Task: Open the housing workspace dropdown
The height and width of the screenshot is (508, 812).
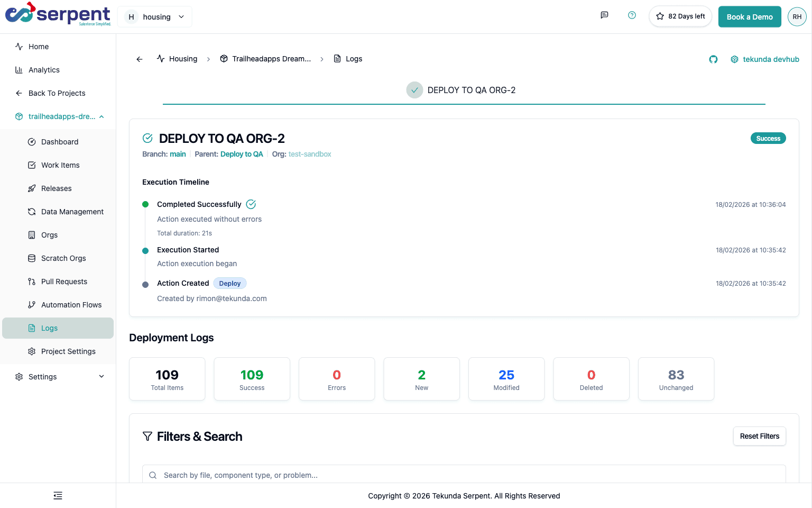Action: coord(155,17)
